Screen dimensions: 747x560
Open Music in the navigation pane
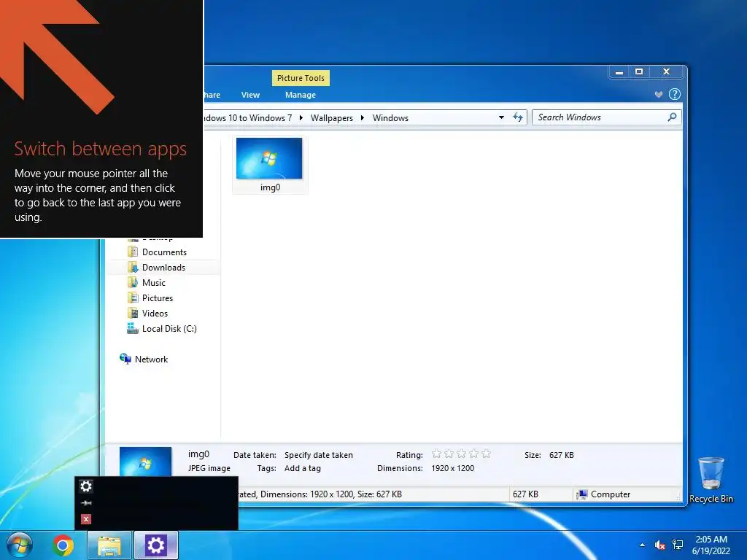153,282
